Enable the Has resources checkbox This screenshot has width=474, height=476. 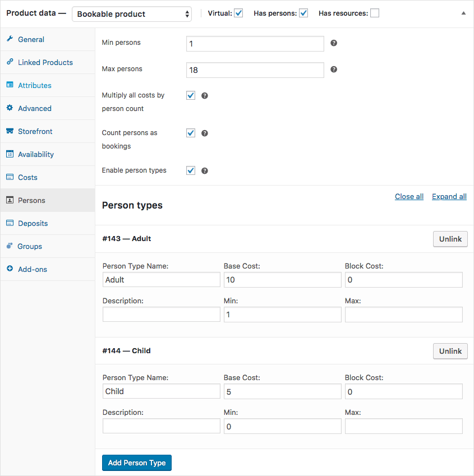tap(374, 12)
